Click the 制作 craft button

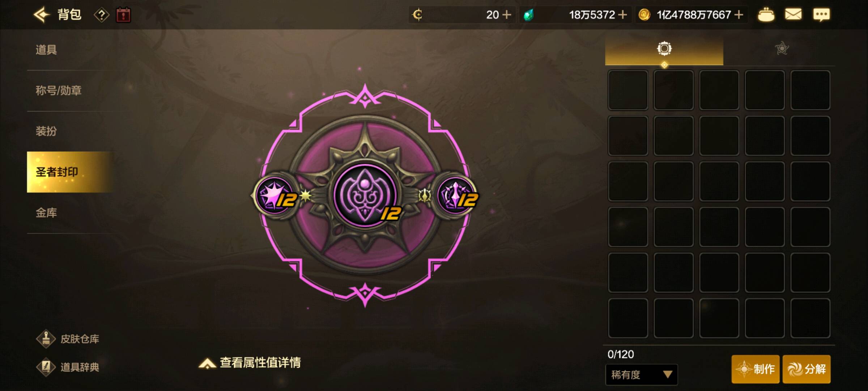click(x=755, y=369)
